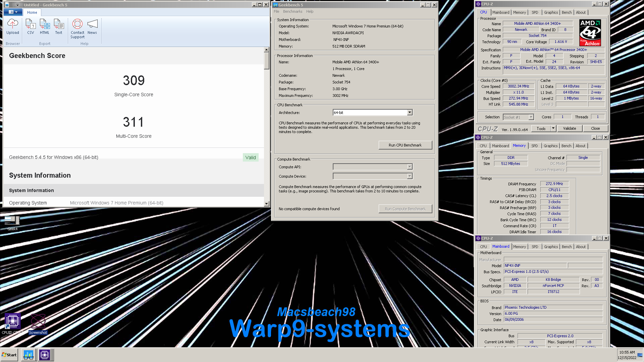Viewport: 644px width, 362px height.
Task: Click the scroll-up arrow in Geekbench results
Action: [x=267, y=50]
